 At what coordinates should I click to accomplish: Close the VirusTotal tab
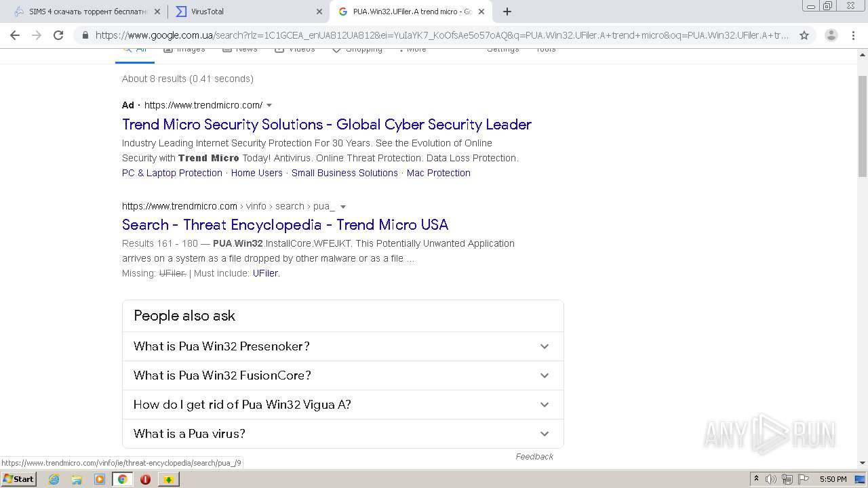click(x=319, y=12)
